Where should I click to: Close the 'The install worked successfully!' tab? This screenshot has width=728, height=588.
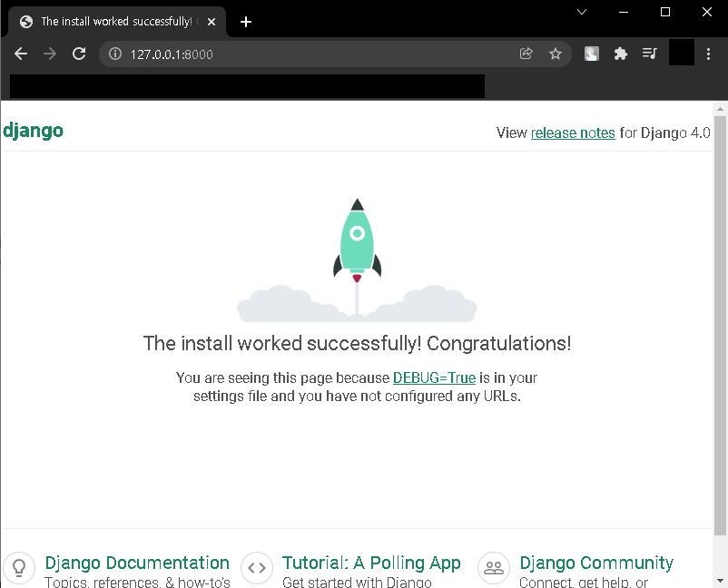click(x=212, y=22)
